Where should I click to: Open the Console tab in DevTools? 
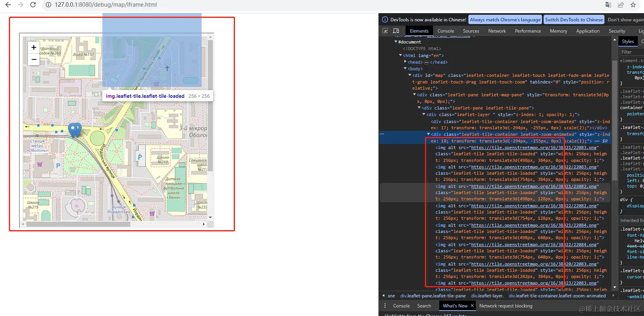[x=446, y=31]
